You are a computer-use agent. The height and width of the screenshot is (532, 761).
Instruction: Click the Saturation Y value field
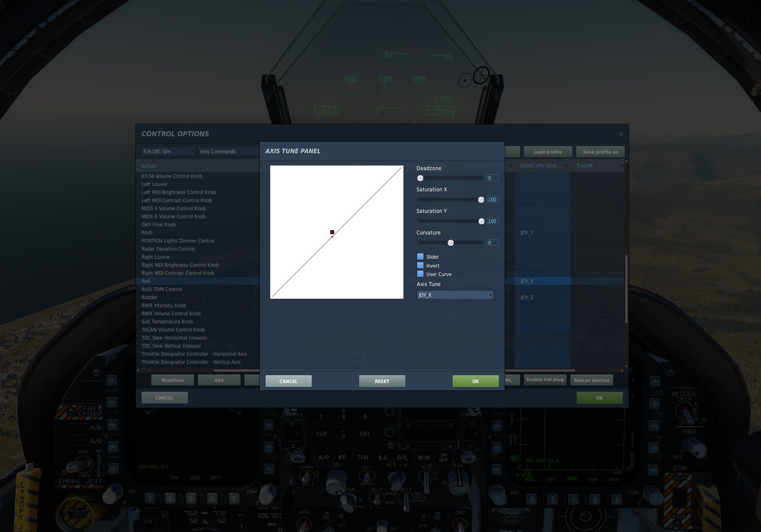coord(492,221)
